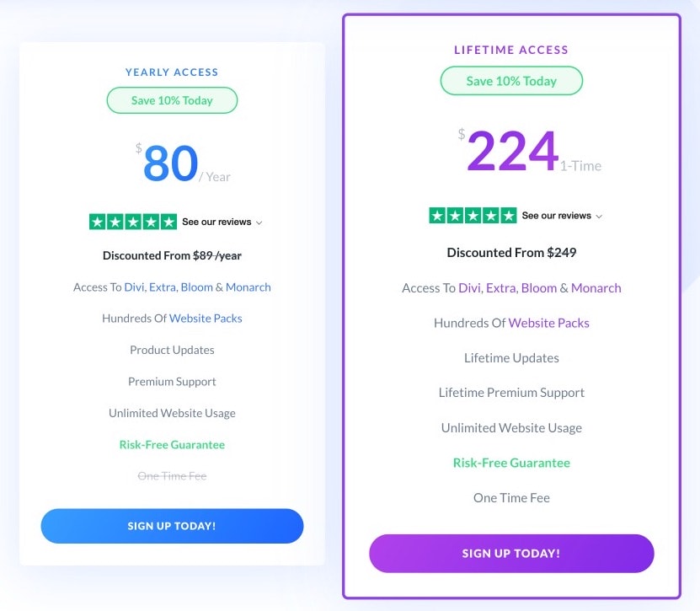Select the Yearly Access plan heading
Screen dimensions: 700x611
coord(172,72)
